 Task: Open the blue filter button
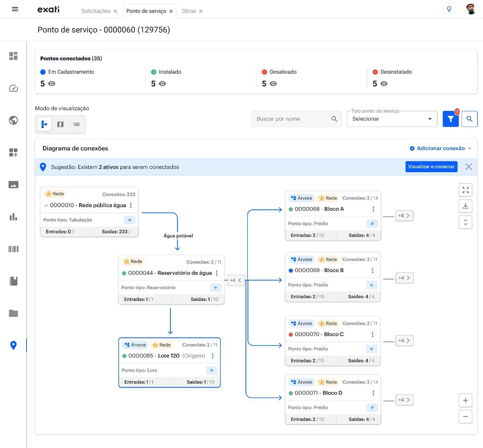(x=451, y=119)
